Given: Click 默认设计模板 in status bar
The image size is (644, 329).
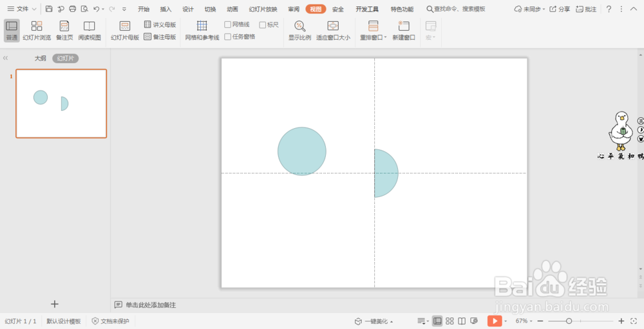Looking at the screenshot, I should 64,321.
